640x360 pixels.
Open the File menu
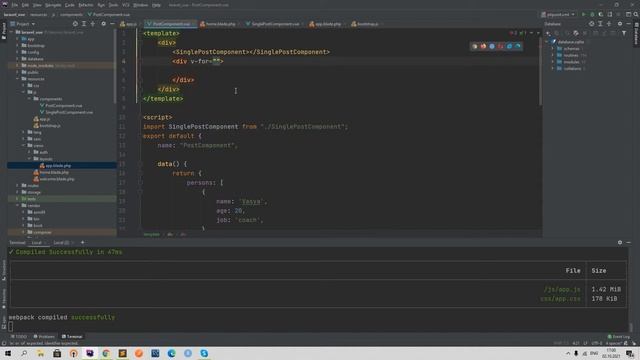(x=15, y=5)
